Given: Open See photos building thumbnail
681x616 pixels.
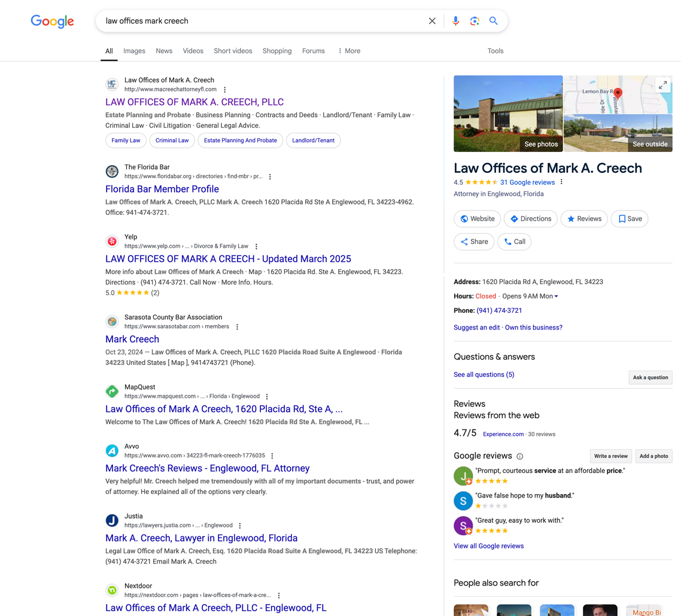Looking at the screenshot, I should tap(508, 114).
